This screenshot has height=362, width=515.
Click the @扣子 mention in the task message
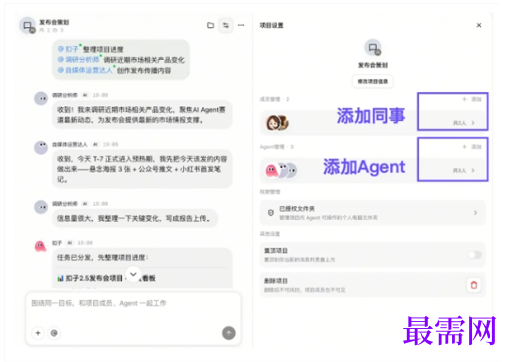pos(68,49)
